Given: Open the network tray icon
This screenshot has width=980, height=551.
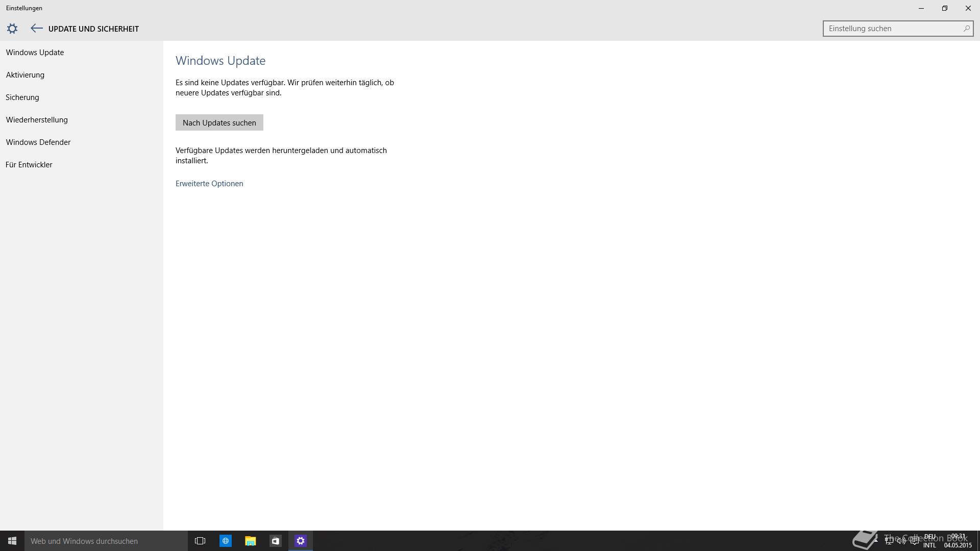Looking at the screenshot, I should [889, 541].
